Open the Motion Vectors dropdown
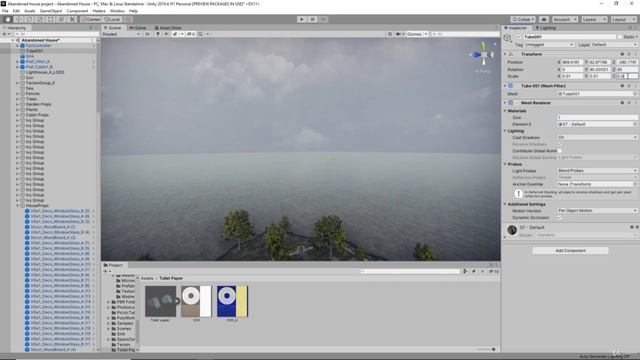Viewport: 640px width, 360px height. pyautogui.click(x=598, y=211)
